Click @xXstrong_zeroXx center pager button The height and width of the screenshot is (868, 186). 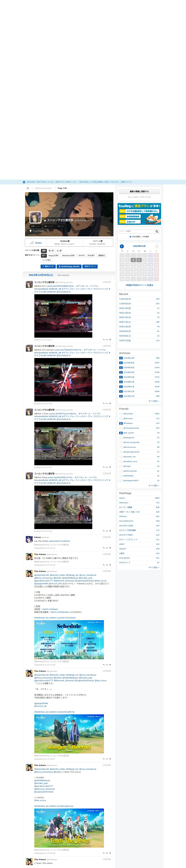tap(69, 266)
